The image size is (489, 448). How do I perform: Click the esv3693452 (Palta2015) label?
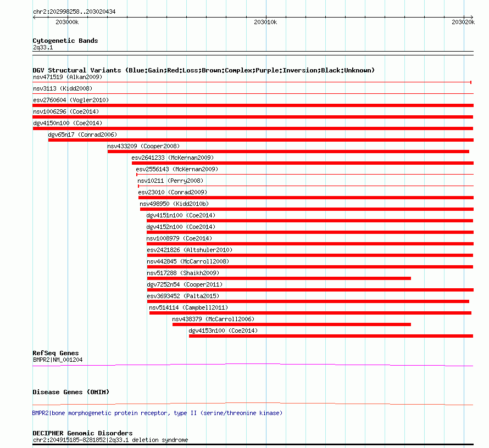(183, 296)
